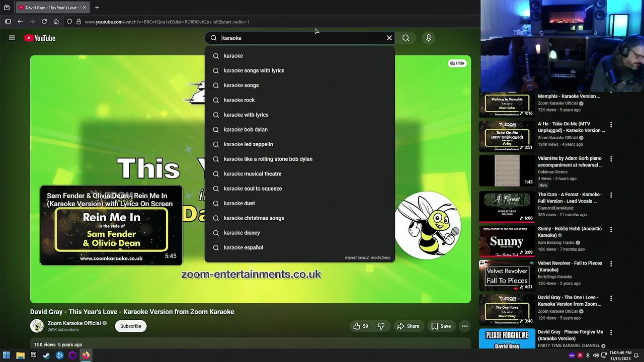Go back one page in browser
Viewport: 644px width, 362px height.
point(20,22)
